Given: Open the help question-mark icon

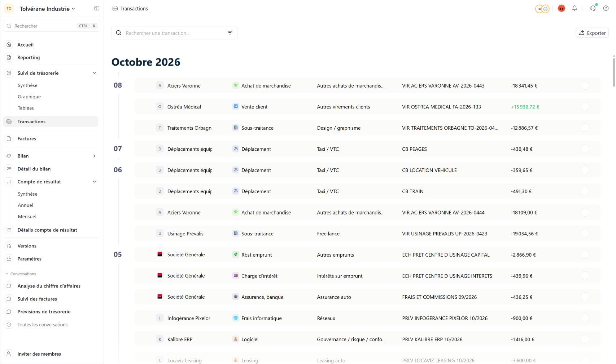Looking at the screenshot, I should 606,8.
